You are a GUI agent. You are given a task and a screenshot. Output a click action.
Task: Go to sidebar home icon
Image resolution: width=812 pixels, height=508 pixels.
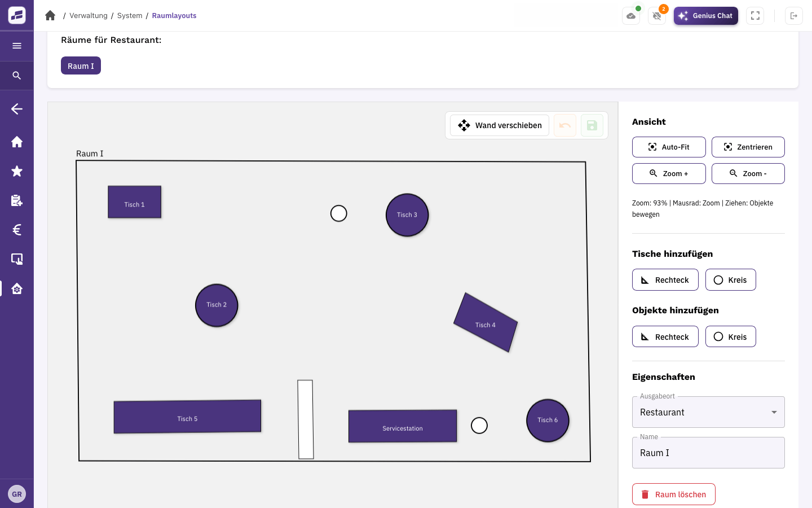17,142
